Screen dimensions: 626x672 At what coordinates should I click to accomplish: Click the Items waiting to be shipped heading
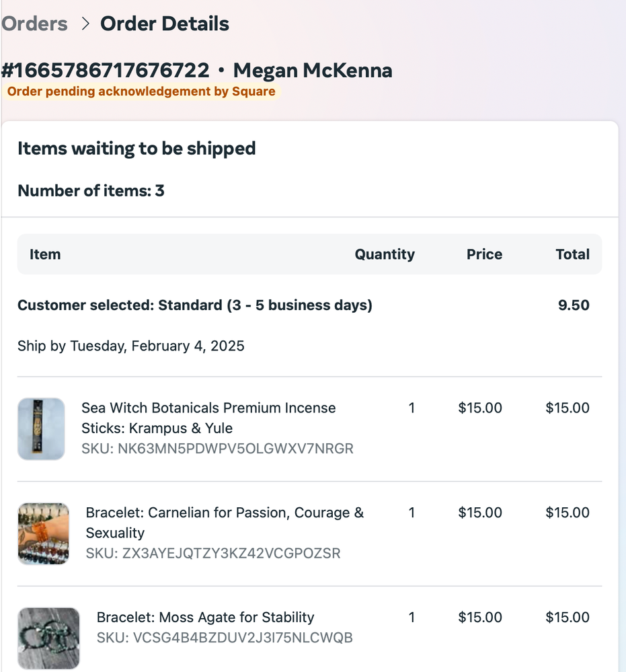point(136,148)
